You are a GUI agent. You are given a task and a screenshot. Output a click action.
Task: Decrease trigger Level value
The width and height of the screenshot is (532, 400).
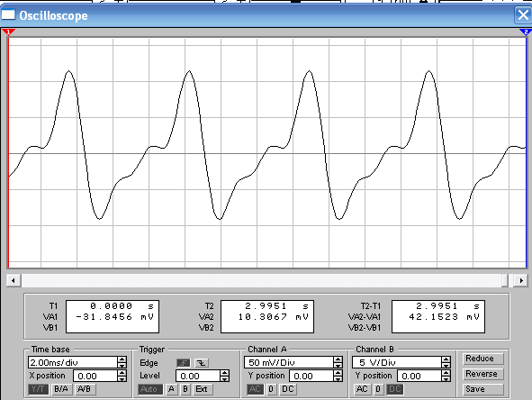[225, 379]
